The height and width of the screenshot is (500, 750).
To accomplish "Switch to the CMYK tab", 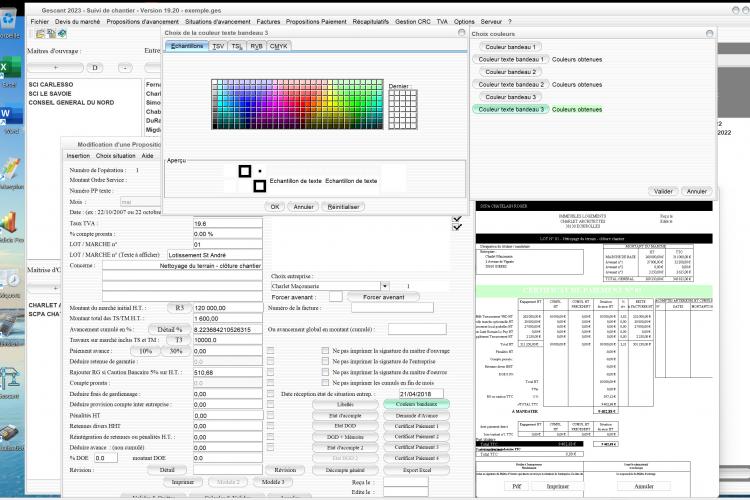I will point(278,46).
